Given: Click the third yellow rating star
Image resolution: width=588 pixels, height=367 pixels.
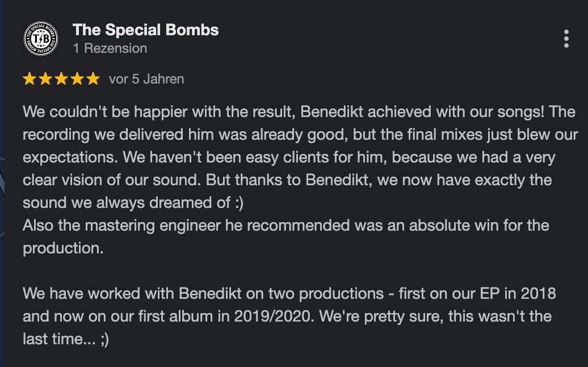Looking at the screenshot, I should tap(61, 79).
